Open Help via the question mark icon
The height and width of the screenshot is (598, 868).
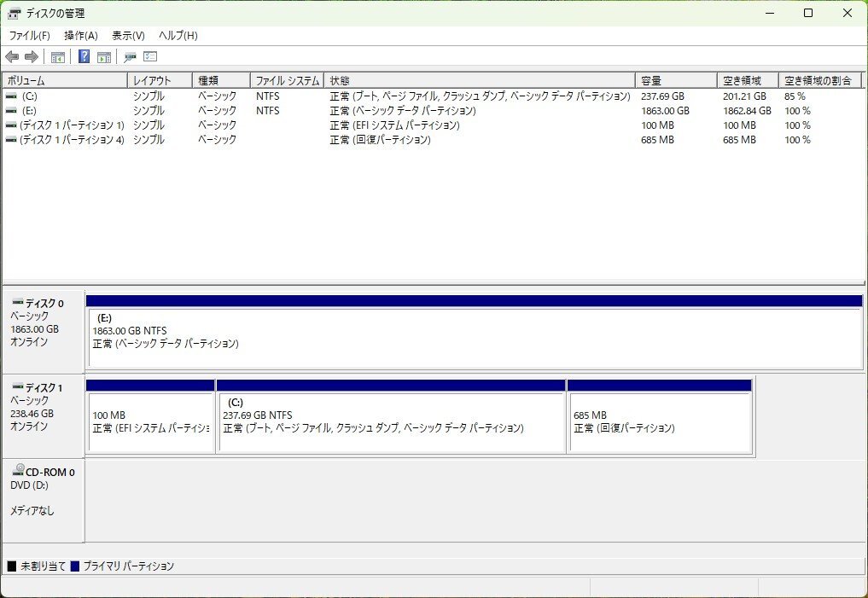[x=84, y=56]
